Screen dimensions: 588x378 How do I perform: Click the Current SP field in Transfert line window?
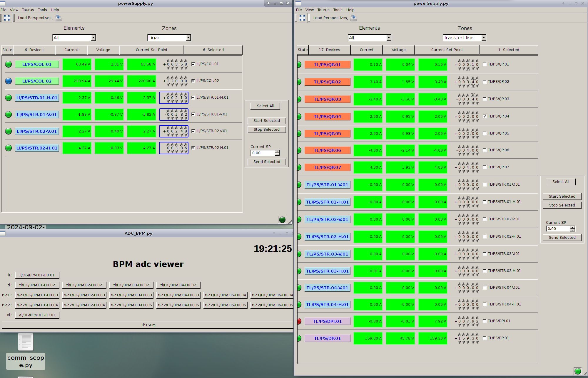[558, 229]
